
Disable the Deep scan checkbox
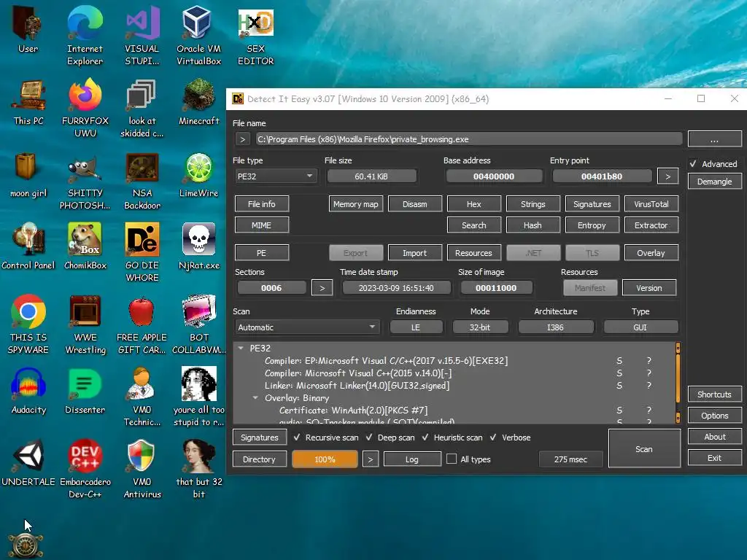tap(369, 437)
